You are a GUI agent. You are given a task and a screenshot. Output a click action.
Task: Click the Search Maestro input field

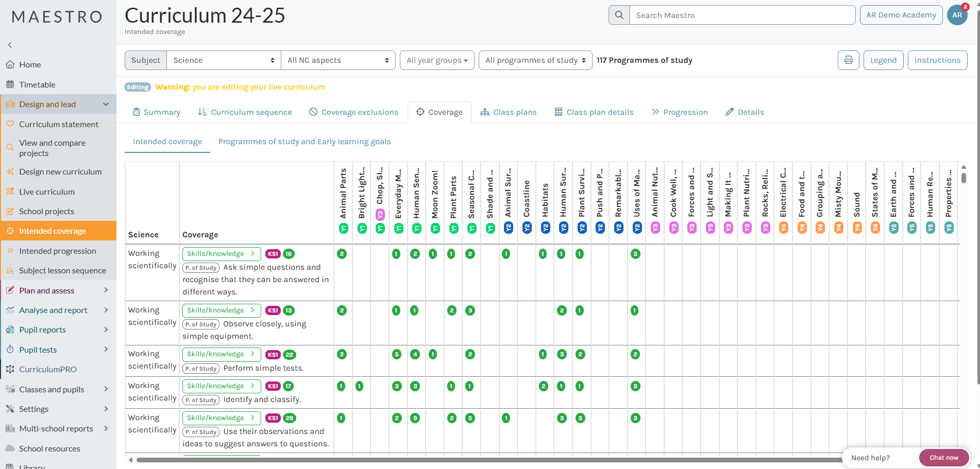742,15
